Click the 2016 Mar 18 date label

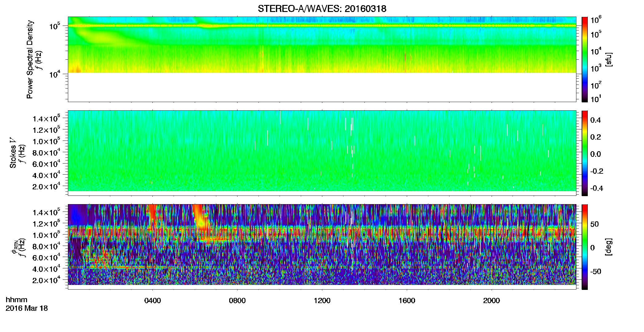click(x=27, y=308)
